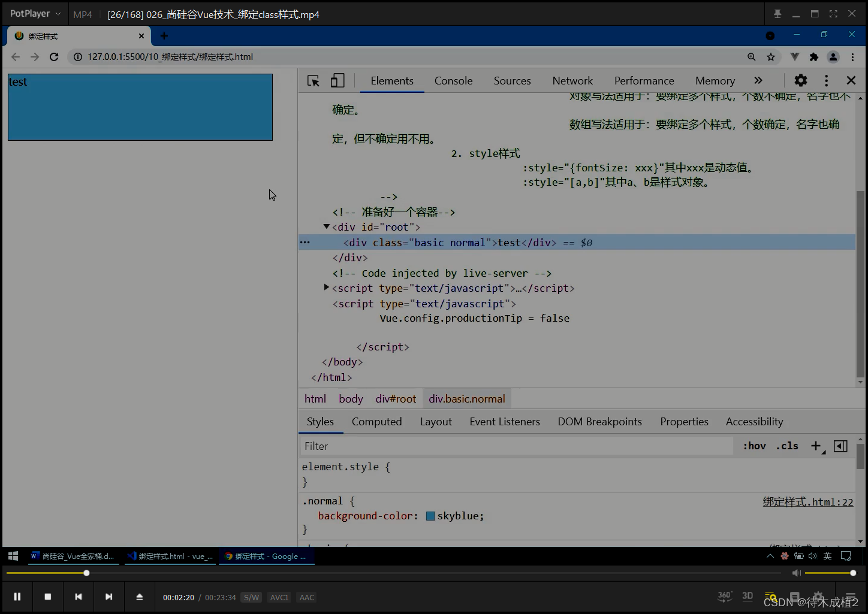The height and width of the screenshot is (614, 868).
Task: View site information icon in address bar
Action: (78, 57)
